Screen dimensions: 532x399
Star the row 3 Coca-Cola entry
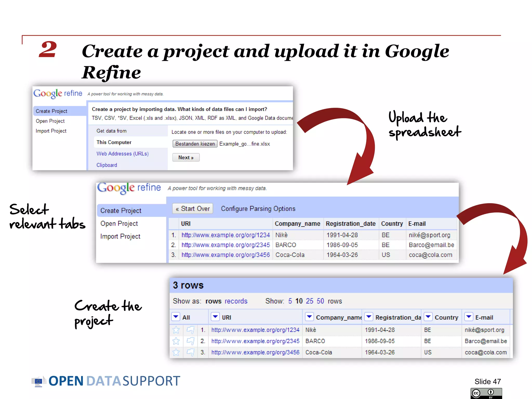pos(176,352)
